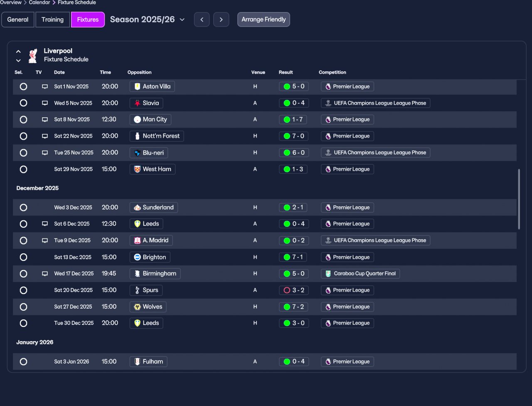Click the January 2026 month heading
This screenshot has height=406, width=532.
[35, 342]
